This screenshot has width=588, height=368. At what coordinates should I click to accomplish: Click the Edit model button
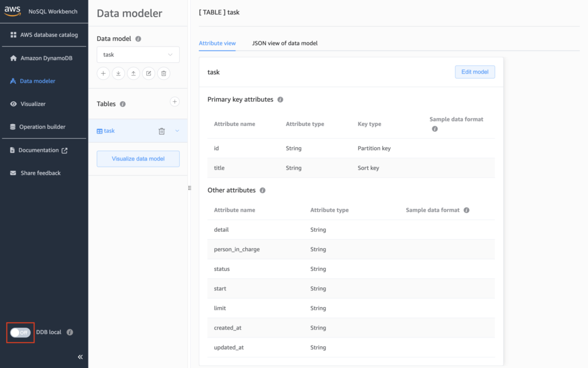pos(475,71)
